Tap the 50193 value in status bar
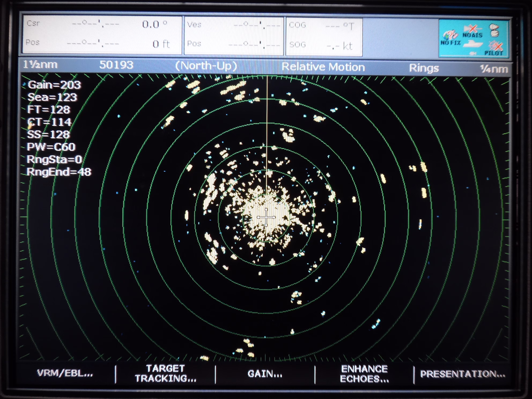 (x=116, y=65)
